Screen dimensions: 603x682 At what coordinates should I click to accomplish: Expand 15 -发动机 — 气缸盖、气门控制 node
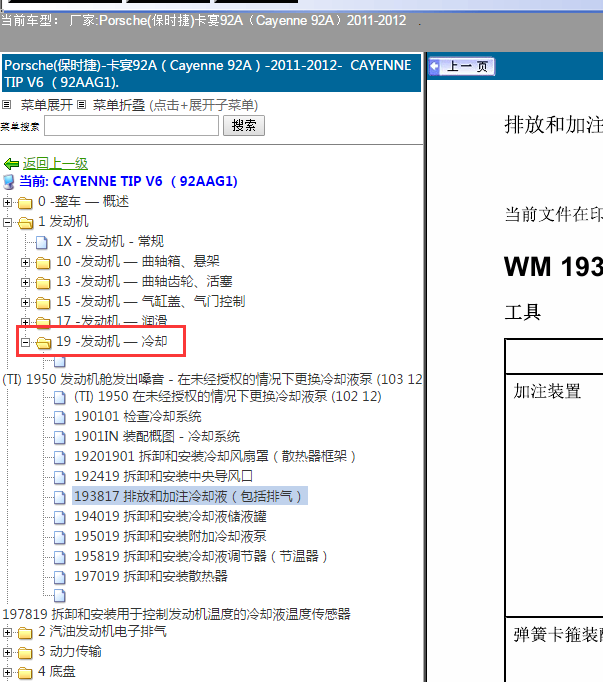click(25, 302)
